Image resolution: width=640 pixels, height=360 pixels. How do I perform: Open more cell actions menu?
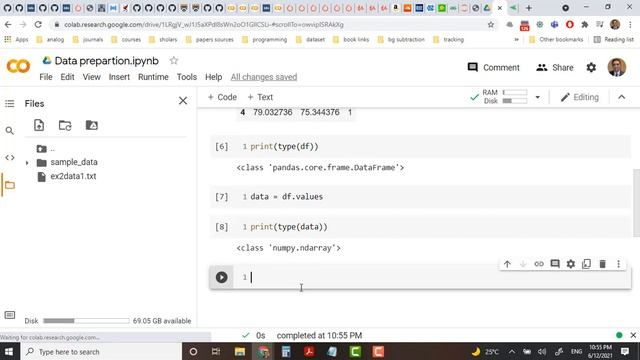click(618, 264)
